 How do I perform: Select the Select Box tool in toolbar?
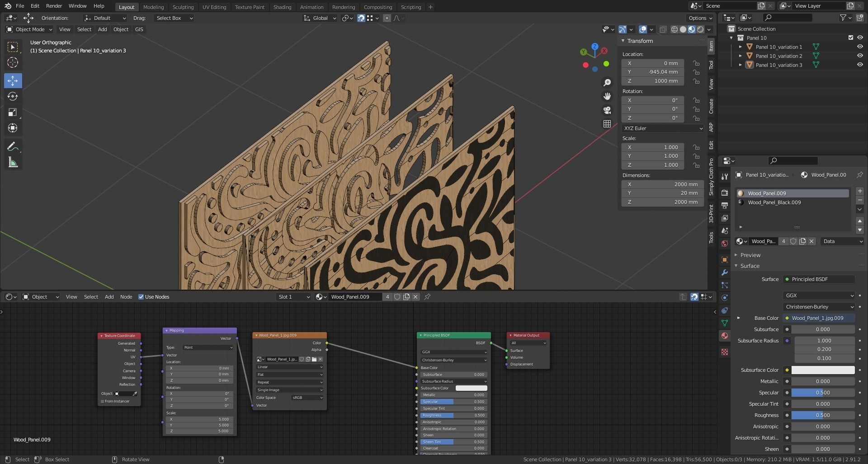point(13,47)
